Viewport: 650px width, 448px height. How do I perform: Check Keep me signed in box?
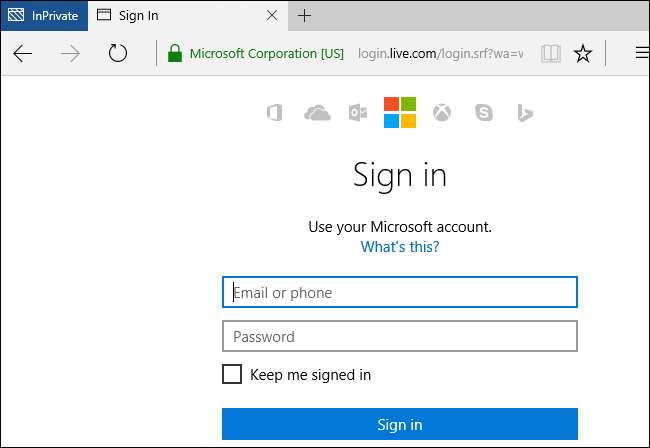(232, 374)
